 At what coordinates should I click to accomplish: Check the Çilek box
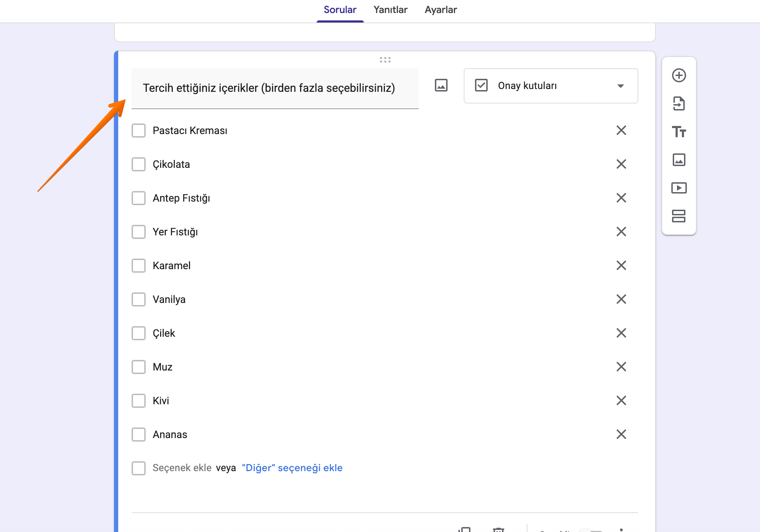point(139,333)
